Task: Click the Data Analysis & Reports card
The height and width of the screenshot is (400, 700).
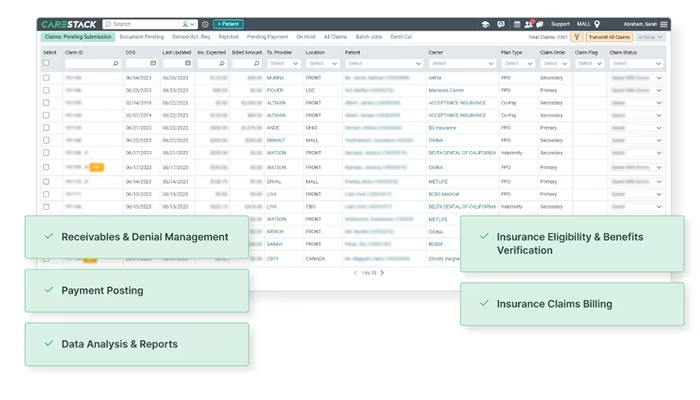Action: pyautogui.click(x=137, y=344)
